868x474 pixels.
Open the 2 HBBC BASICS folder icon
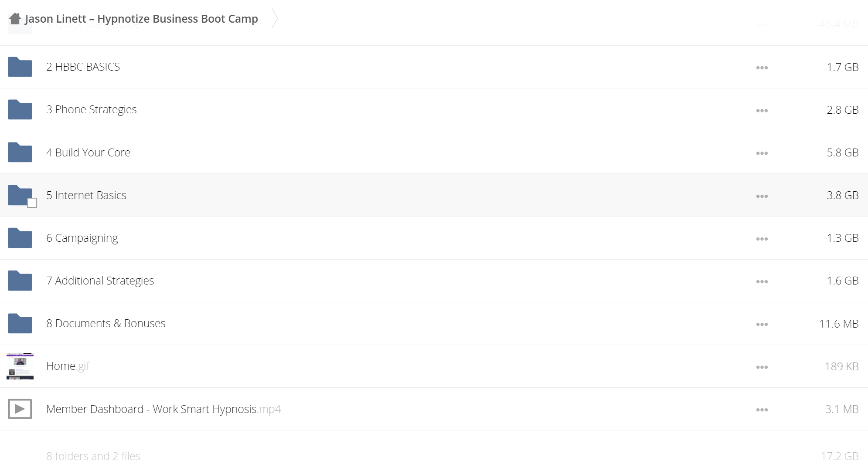coord(20,67)
